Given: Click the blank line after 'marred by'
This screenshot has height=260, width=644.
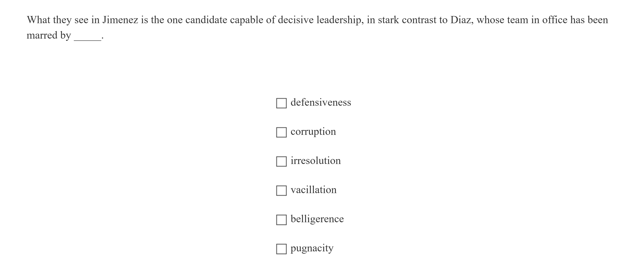Looking at the screenshot, I should [87, 37].
